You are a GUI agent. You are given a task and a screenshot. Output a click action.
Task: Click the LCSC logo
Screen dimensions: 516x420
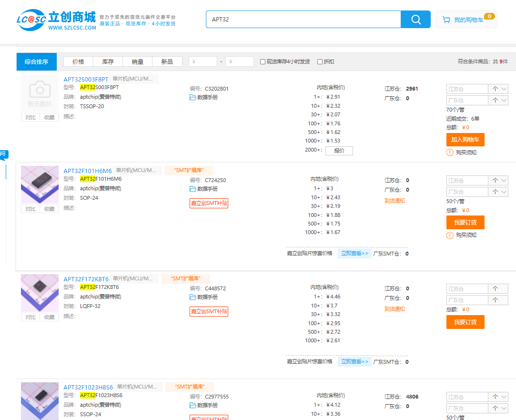tap(56, 20)
